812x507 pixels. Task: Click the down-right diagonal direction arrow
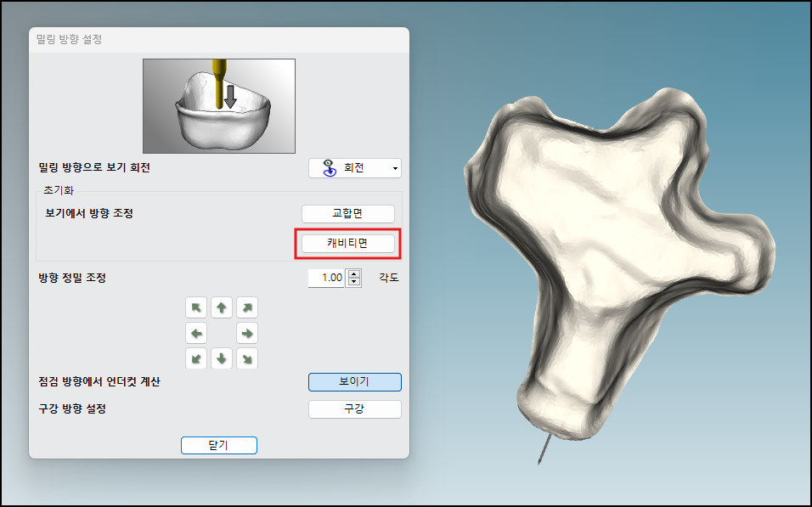click(247, 358)
